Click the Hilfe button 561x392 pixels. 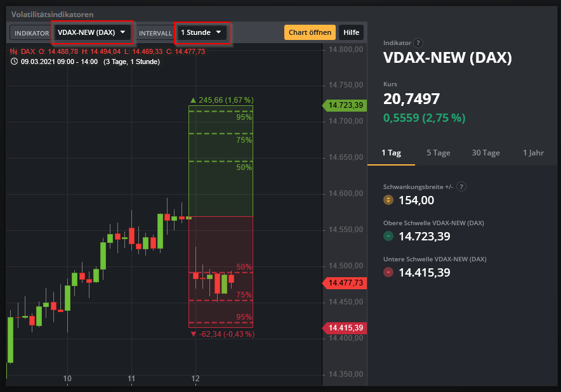(x=351, y=32)
